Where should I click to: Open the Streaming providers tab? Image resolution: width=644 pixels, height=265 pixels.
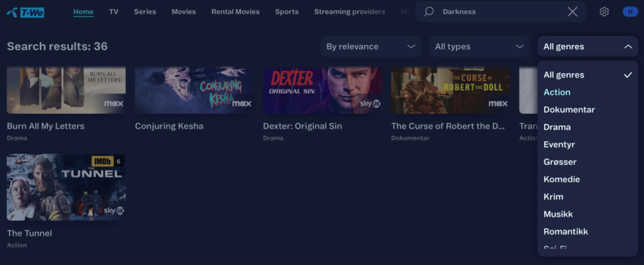(349, 12)
